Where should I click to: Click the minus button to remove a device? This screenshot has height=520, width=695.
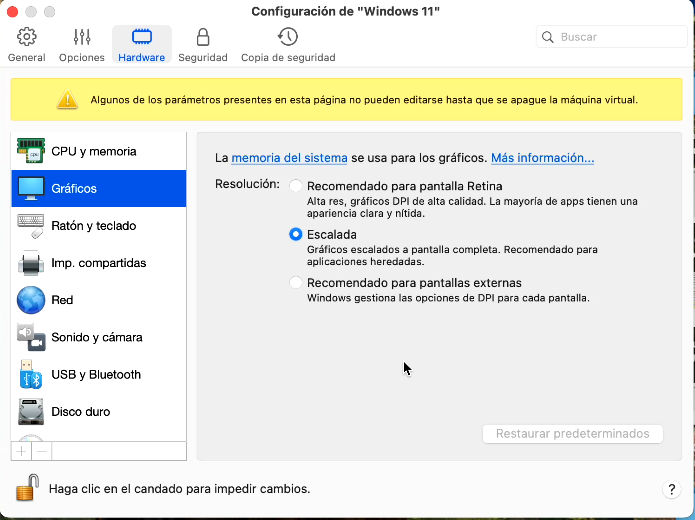(42, 452)
